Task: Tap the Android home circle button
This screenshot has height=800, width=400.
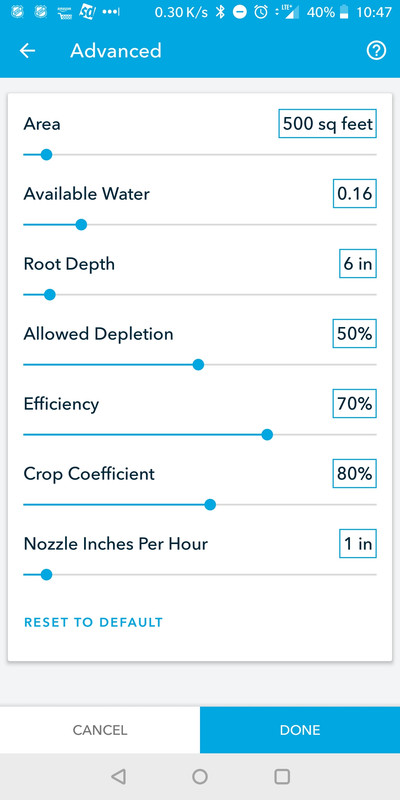Action: tap(199, 777)
